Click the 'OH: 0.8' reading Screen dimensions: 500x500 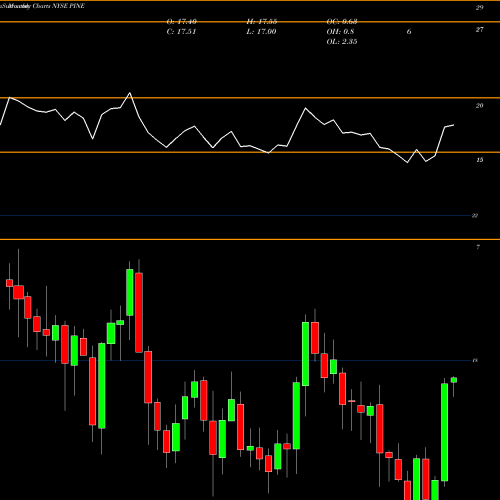click(340, 32)
